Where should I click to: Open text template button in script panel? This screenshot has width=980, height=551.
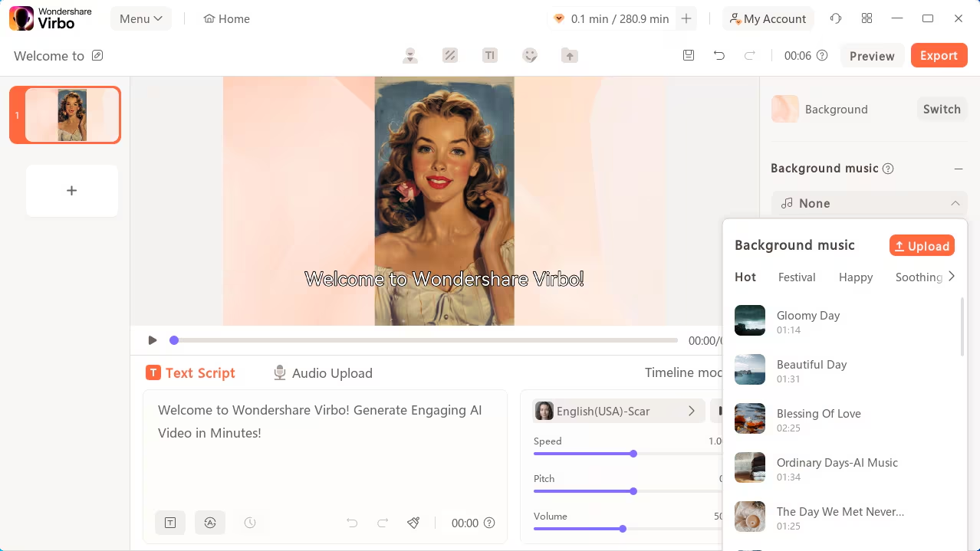tap(170, 523)
